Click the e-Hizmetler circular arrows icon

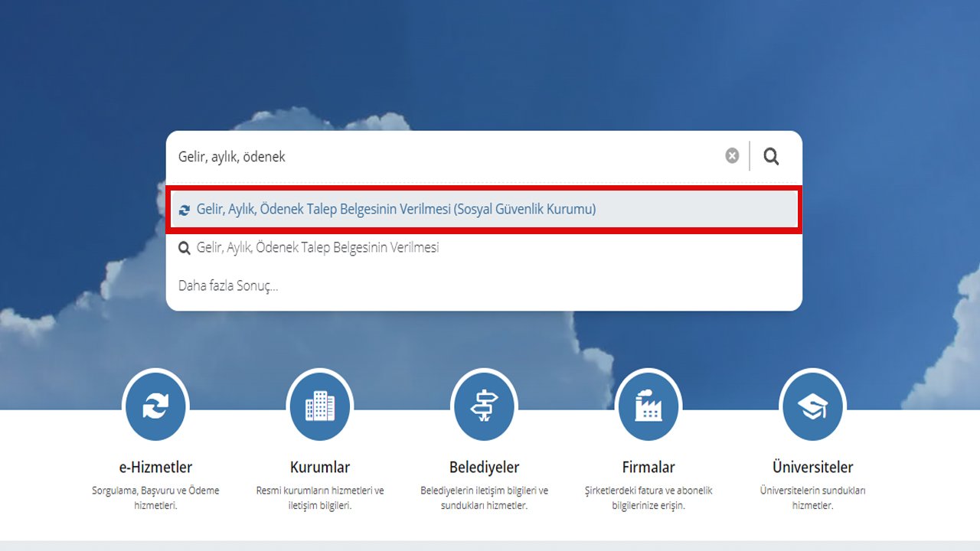pyautogui.click(x=155, y=406)
